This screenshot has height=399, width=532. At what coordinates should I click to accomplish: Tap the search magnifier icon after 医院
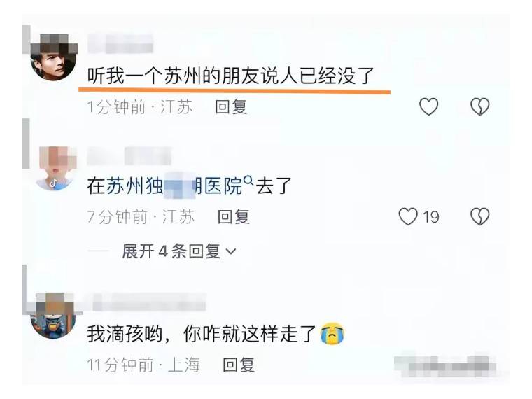pyautogui.click(x=248, y=180)
